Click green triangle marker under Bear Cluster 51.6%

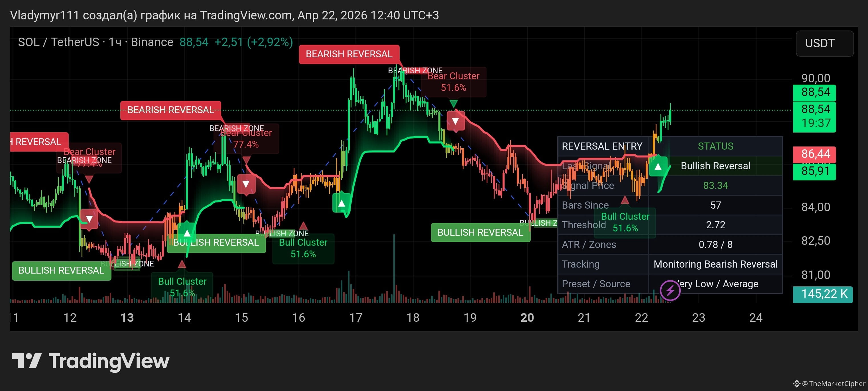tap(454, 103)
